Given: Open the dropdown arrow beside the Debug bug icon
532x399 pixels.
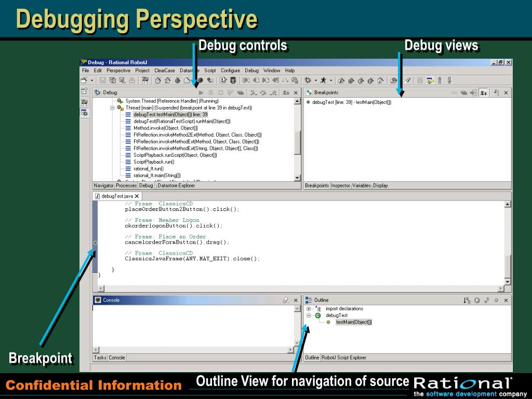Looking at the screenshot, I should pyautogui.click(x=315, y=81).
